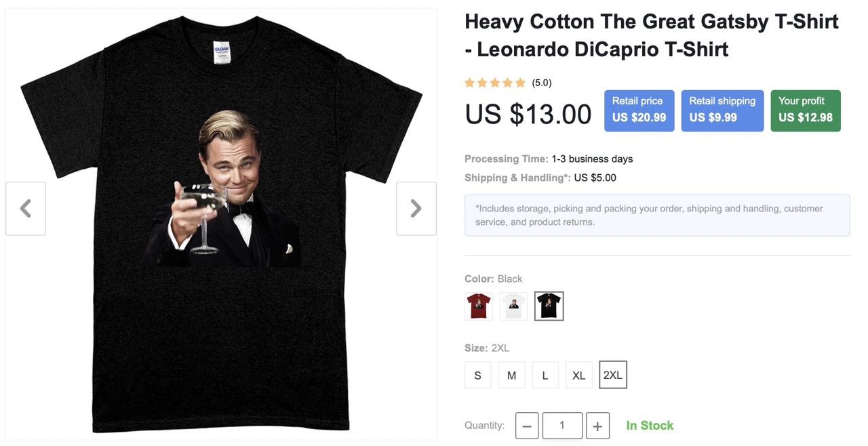Click the Your profit US $12.98 badge
868x446 pixels.
[806, 110]
